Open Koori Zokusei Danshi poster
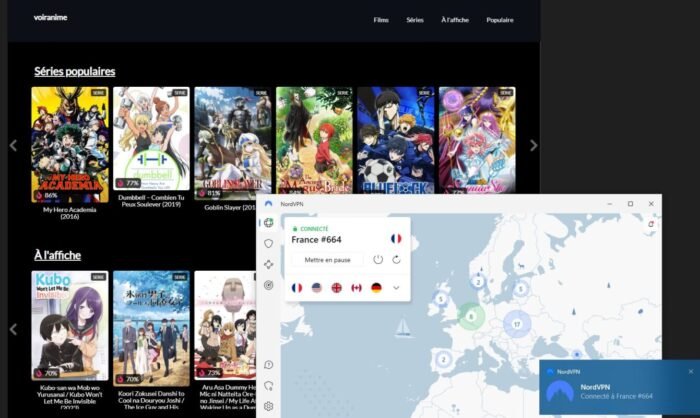The height and width of the screenshot is (418, 700). point(151,328)
